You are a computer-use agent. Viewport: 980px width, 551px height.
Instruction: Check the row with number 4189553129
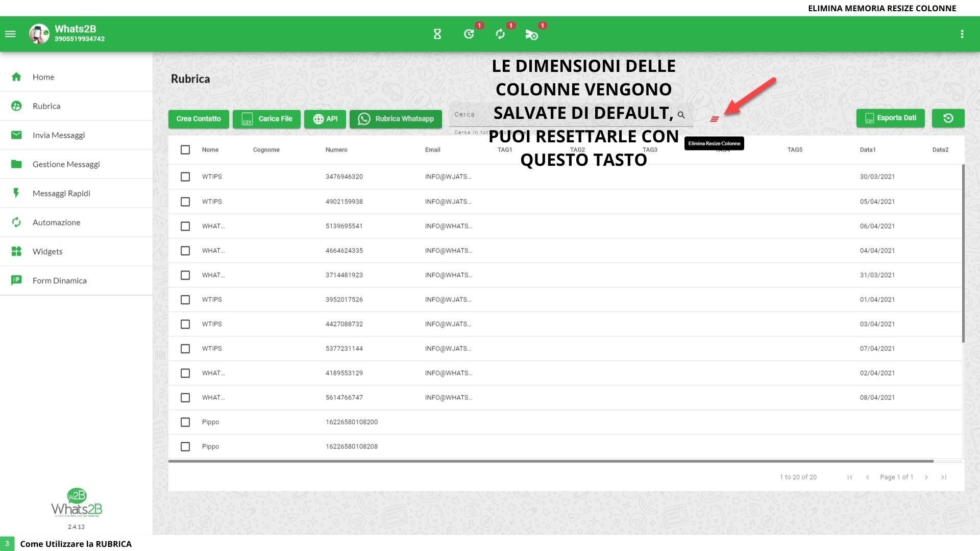(x=185, y=373)
